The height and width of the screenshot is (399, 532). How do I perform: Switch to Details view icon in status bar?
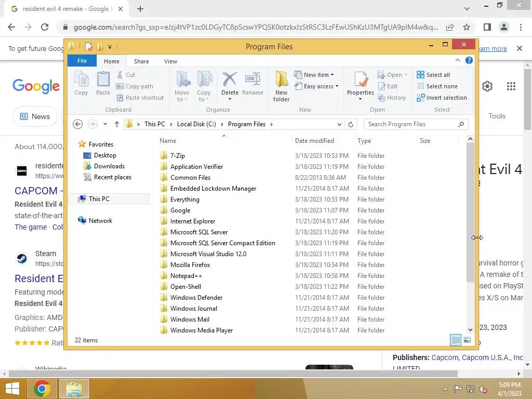(x=456, y=340)
